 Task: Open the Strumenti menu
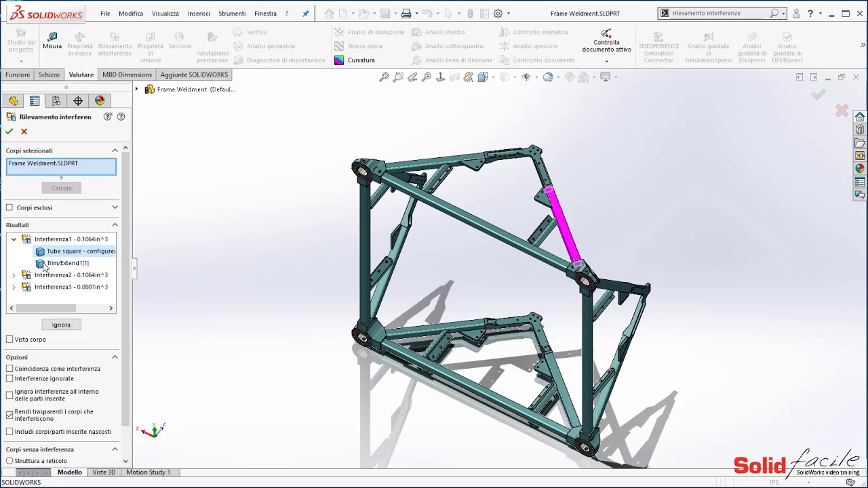232,14
